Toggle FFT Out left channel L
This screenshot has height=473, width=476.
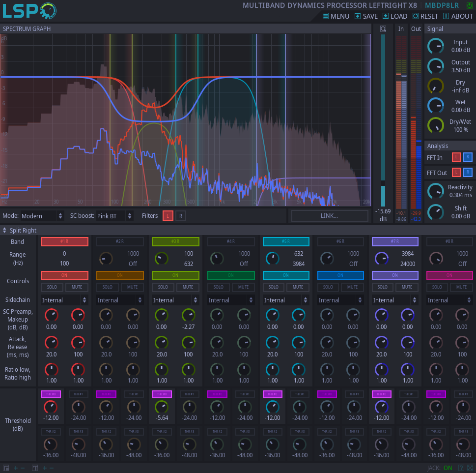point(456,172)
